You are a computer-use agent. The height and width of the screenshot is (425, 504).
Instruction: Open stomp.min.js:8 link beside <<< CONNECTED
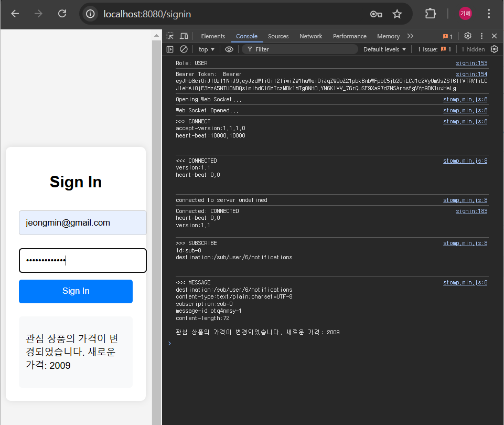[x=465, y=161]
